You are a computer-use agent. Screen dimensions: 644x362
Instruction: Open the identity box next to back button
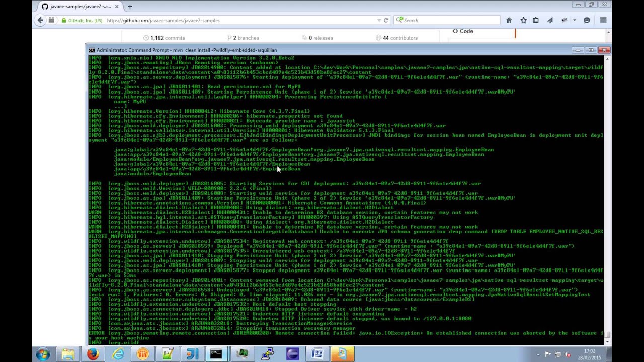pyautogui.click(x=52, y=20)
